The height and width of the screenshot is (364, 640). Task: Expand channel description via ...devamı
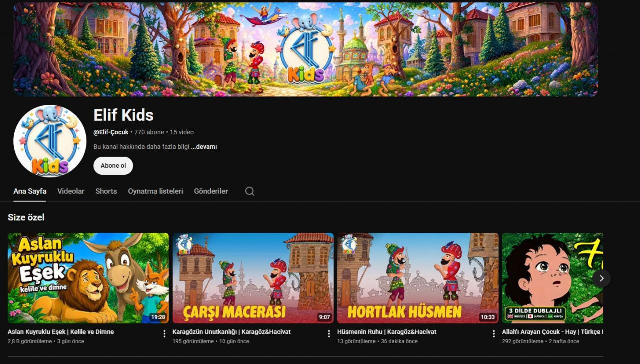[x=204, y=147]
